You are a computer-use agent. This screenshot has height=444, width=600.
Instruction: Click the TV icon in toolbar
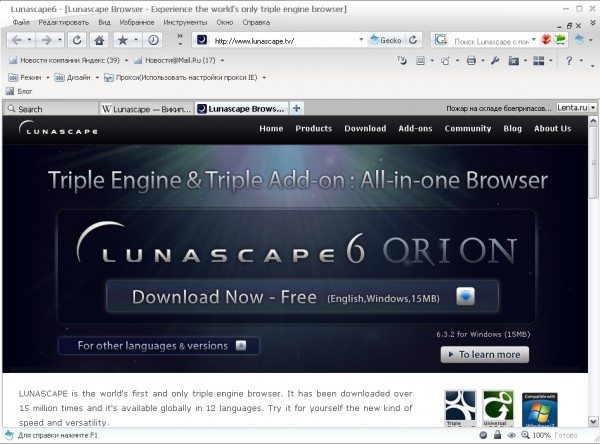401,60
